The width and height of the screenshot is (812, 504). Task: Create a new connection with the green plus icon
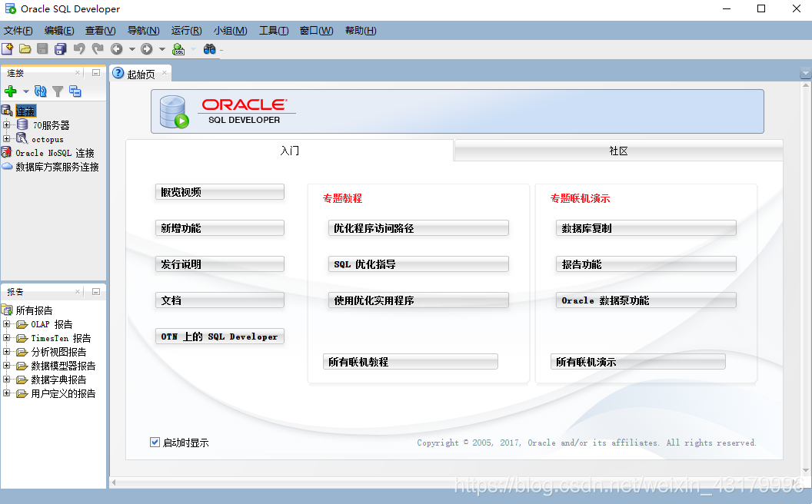(11, 91)
